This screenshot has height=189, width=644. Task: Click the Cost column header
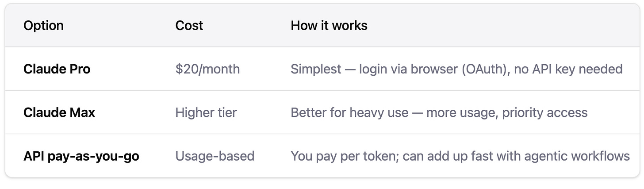[189, 26]
